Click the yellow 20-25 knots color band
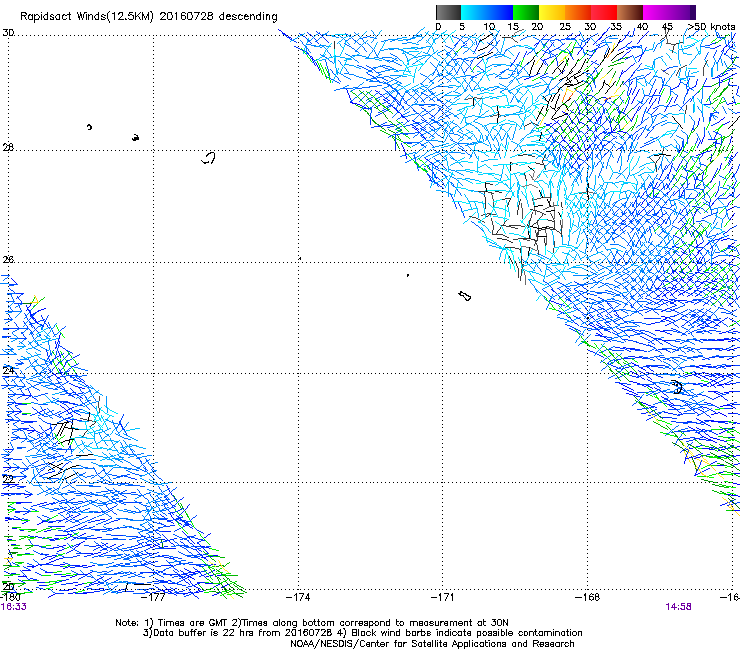This screenshot has height=650, width=740. pyautogui.click(x=552, y=12)
